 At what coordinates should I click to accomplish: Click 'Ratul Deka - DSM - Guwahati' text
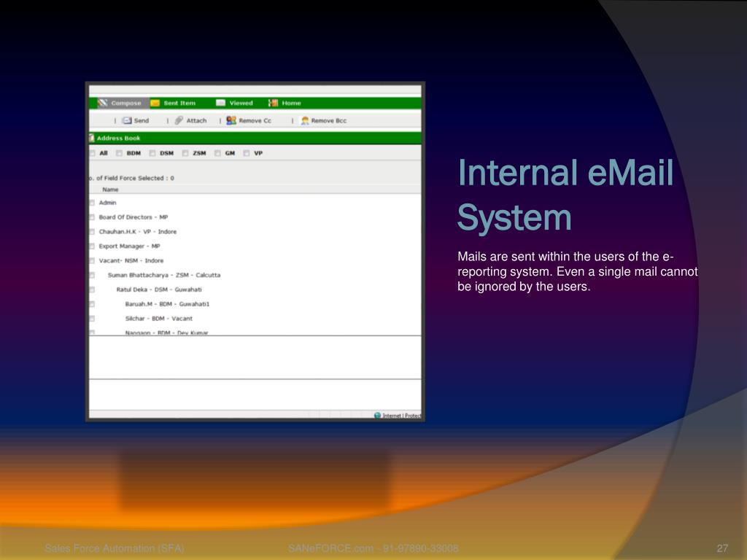[159, 289]
